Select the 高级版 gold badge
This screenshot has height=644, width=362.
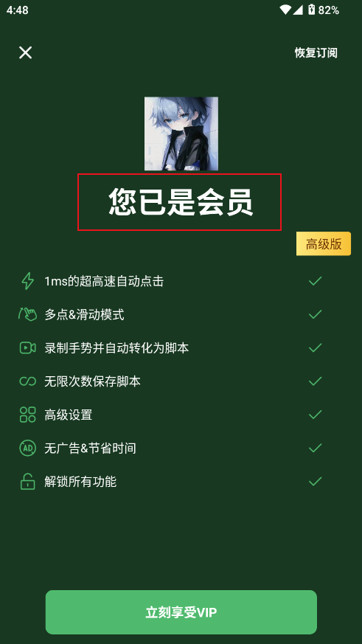tap(324, 243)
